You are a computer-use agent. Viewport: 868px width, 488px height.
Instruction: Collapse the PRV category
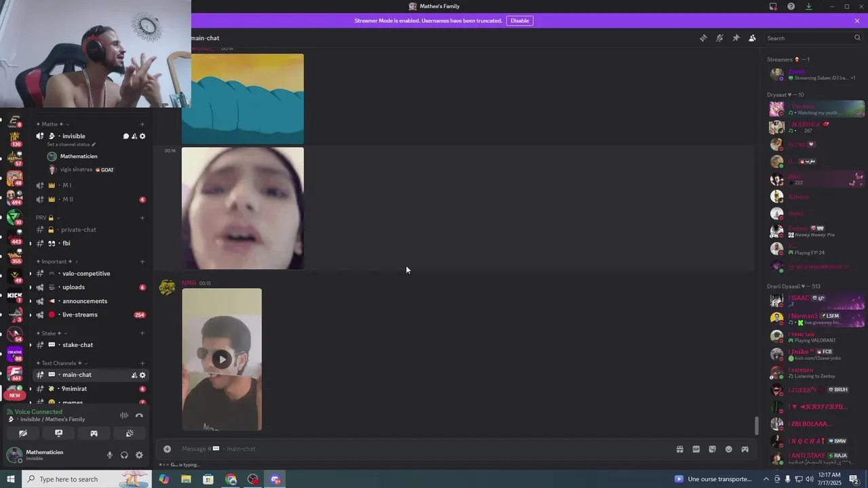47,218
